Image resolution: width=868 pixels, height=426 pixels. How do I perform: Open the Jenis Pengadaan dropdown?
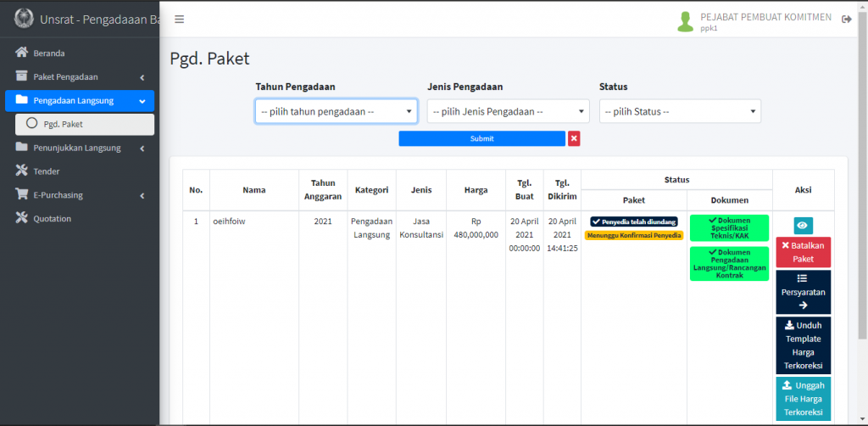pos(508,111)
